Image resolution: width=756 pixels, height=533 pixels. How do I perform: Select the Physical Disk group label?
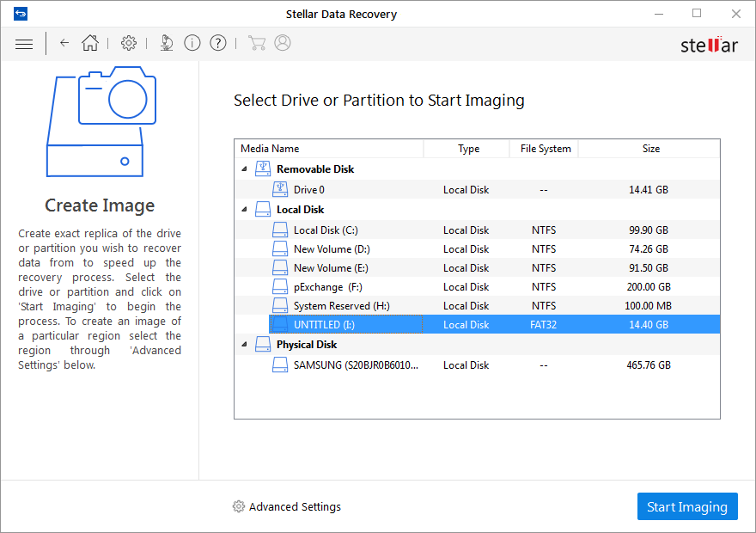[x=307, y=345]
